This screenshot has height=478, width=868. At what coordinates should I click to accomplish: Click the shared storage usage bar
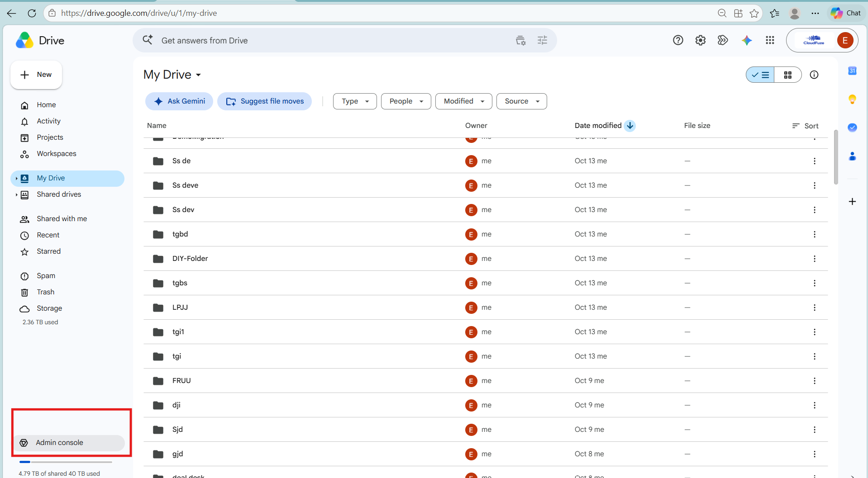tap(66, 462)
